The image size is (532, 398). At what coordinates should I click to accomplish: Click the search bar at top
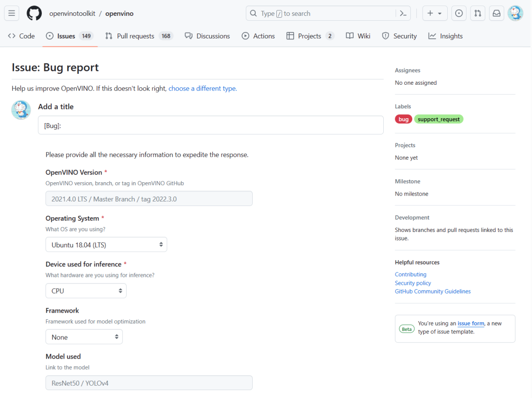[320, 13]
